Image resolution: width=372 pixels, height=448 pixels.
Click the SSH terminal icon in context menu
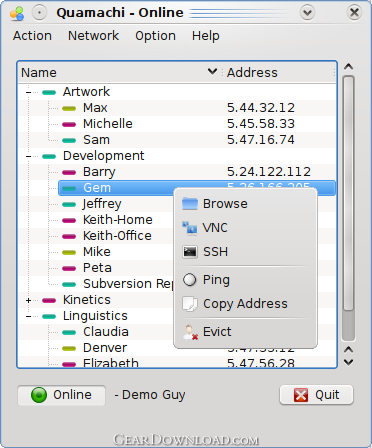click(x=190, y=252)
